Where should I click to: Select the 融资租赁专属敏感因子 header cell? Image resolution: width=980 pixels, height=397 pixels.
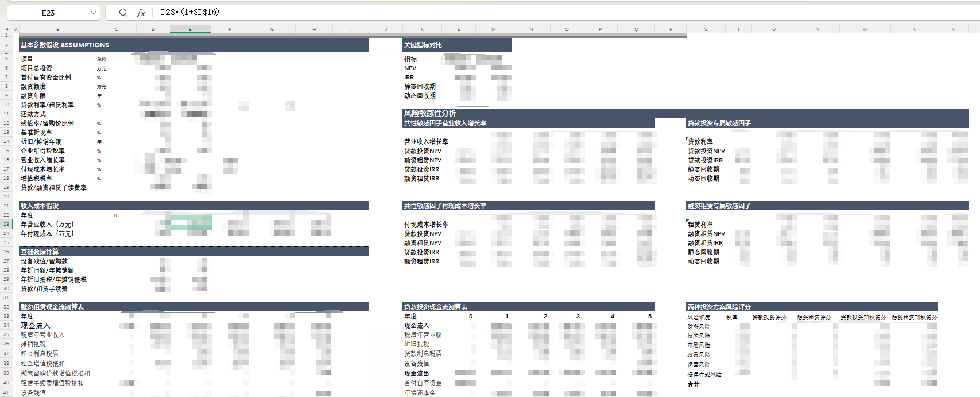pyautogui.click(x=719, y=206)
